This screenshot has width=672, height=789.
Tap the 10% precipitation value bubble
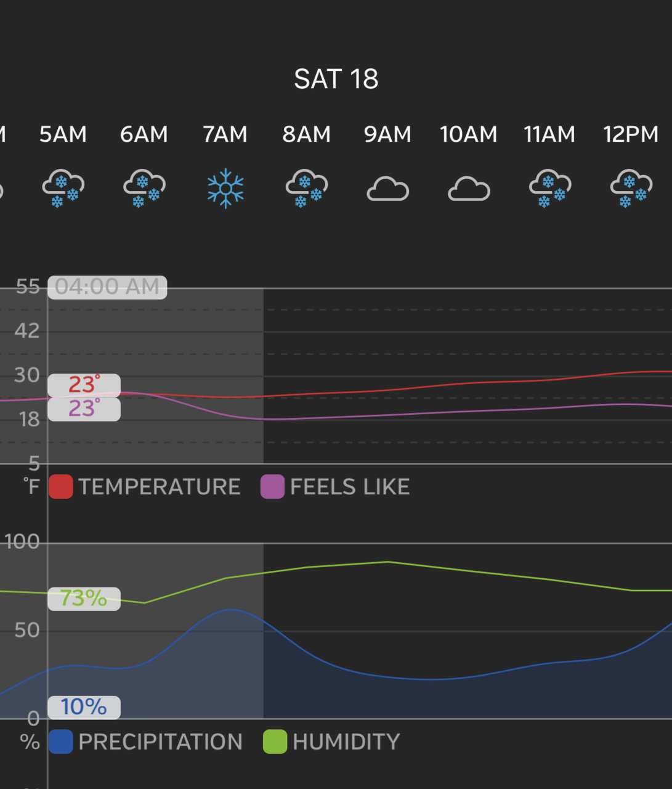click(x=84, y=707)
